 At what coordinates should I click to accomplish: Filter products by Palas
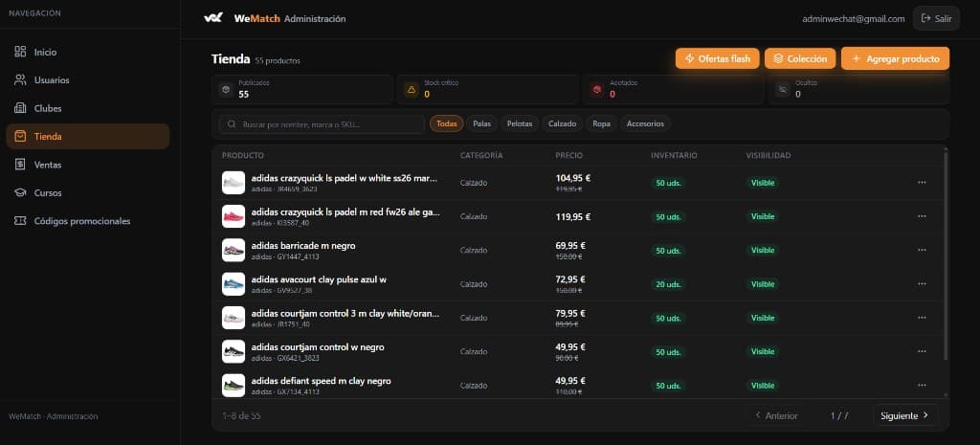(x=482, y=123)
